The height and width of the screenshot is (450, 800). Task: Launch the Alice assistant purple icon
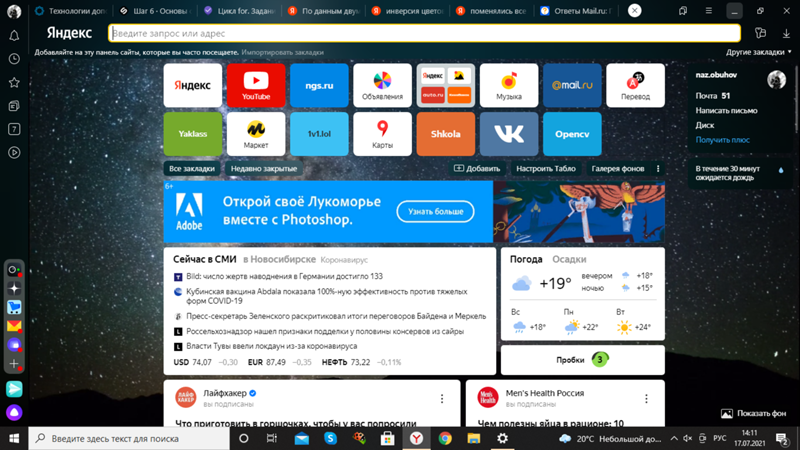(x=14, y=412)
